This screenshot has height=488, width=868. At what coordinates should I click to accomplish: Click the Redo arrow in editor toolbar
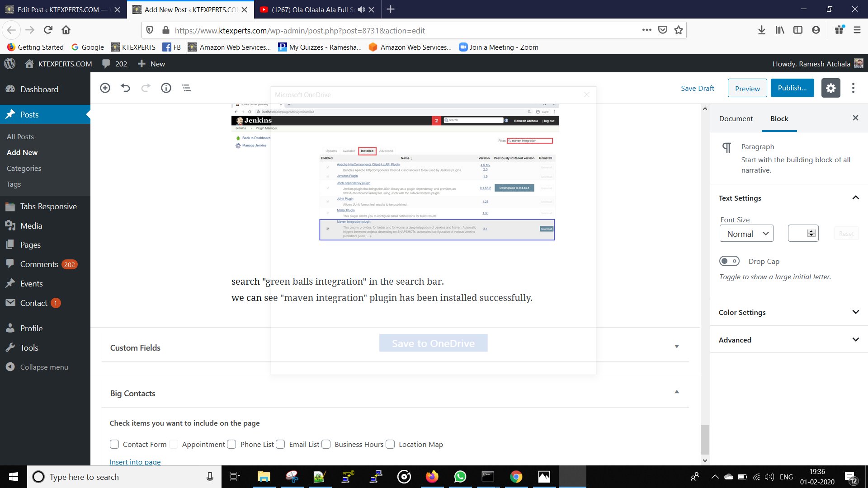click(146, 88)
